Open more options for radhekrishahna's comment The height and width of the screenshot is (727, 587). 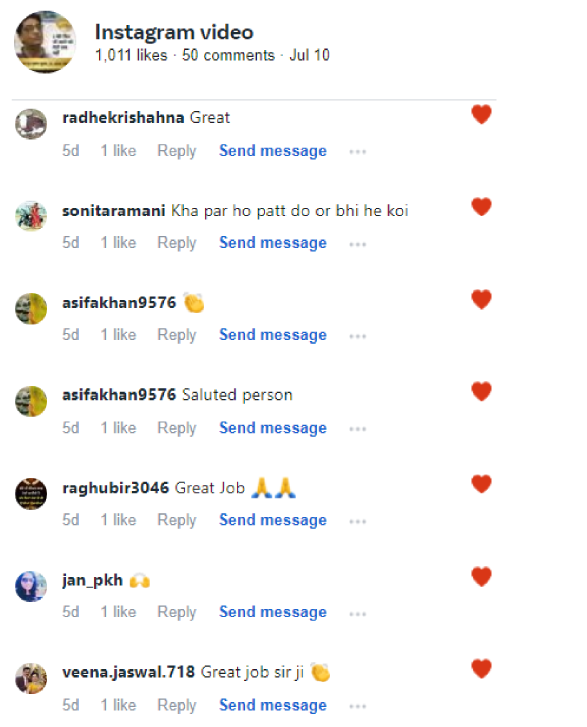(x=357, y=152)
